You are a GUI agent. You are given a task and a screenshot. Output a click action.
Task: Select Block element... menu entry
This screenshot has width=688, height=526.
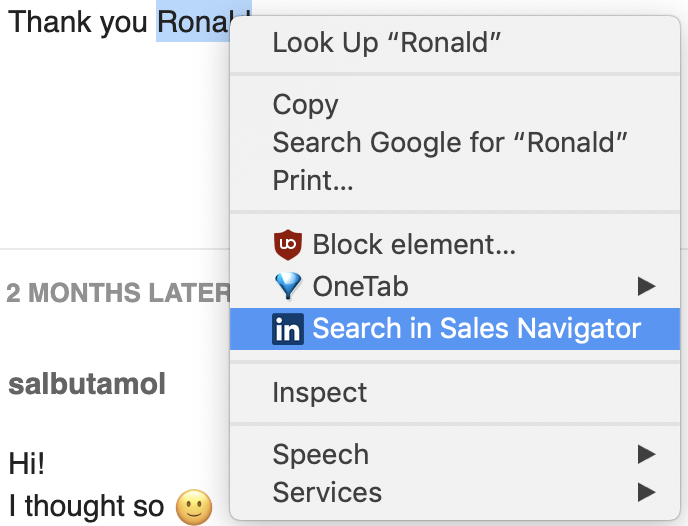point(455,244)
